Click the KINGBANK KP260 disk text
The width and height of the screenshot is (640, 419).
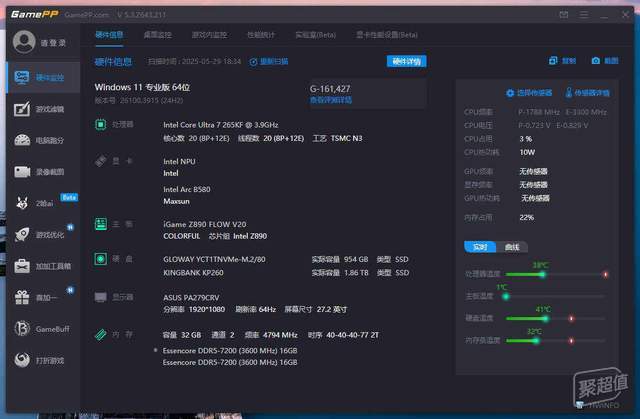[193, 273]
